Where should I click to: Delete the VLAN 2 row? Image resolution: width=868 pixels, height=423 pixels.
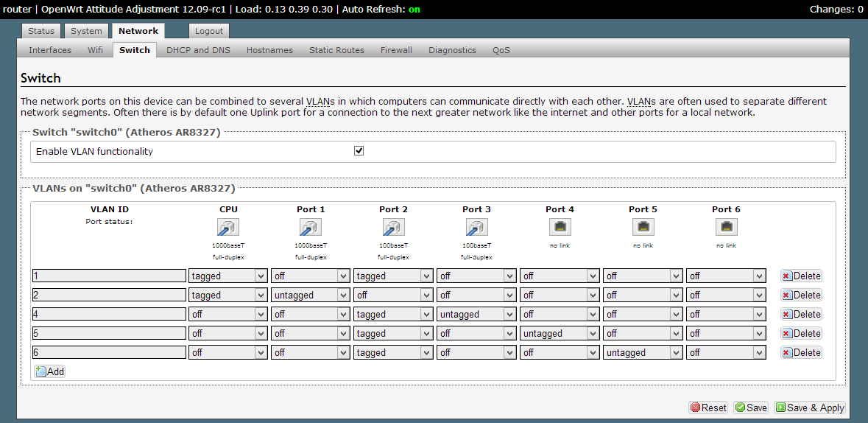click(801, 295)
